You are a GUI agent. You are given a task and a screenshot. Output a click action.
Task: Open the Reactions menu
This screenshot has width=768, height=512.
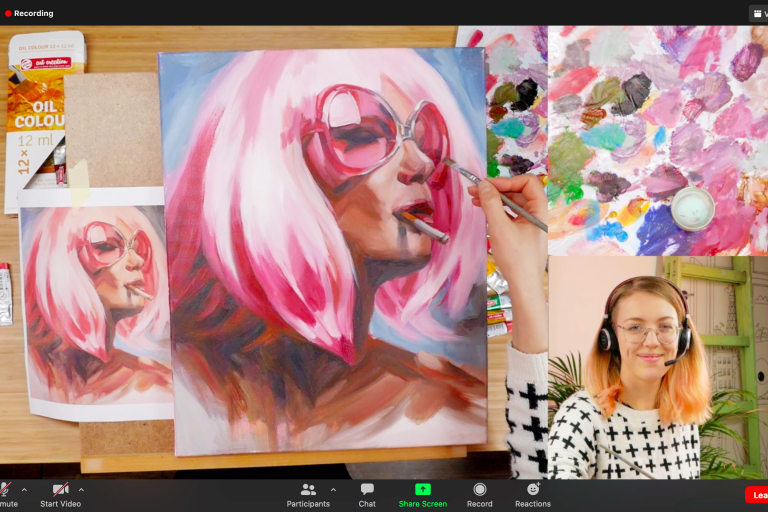(x=533, y=494)
